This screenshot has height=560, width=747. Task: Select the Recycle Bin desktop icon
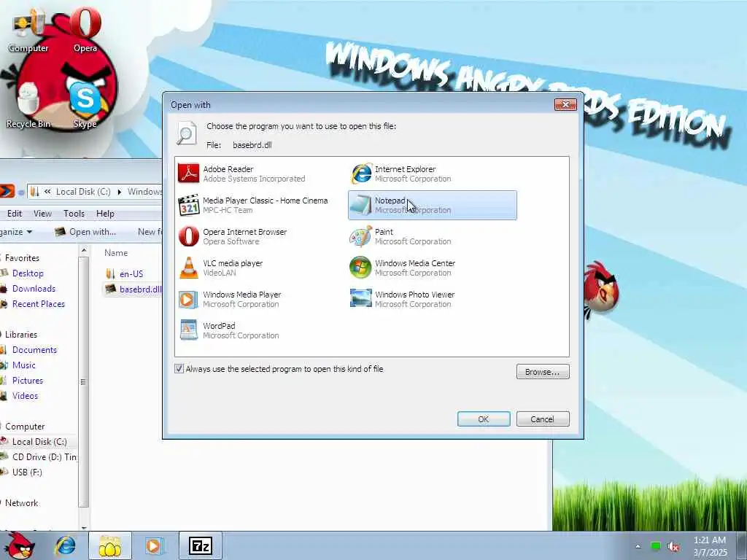tap(28, 106)
